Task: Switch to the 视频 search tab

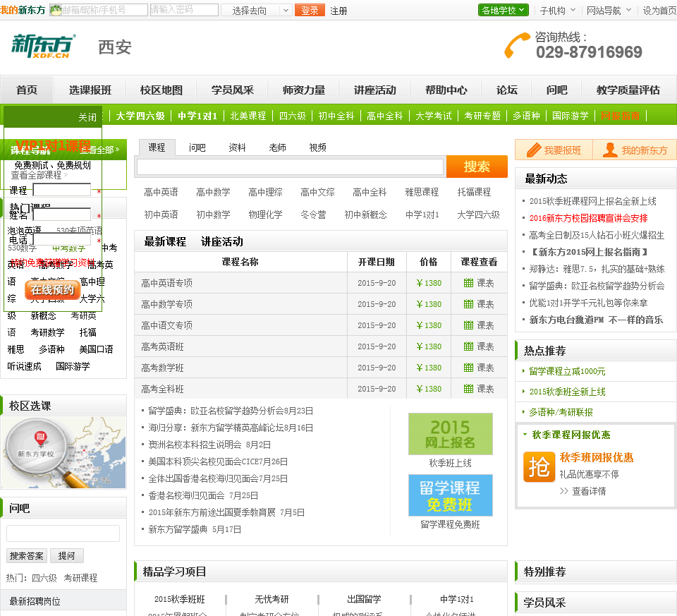Action: click(318, 147)
